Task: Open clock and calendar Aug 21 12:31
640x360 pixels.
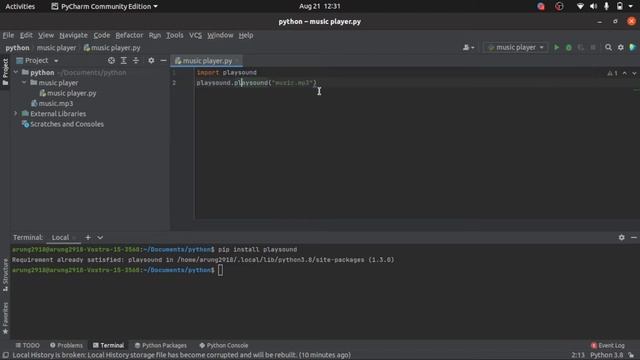Action: coord(320,7)
